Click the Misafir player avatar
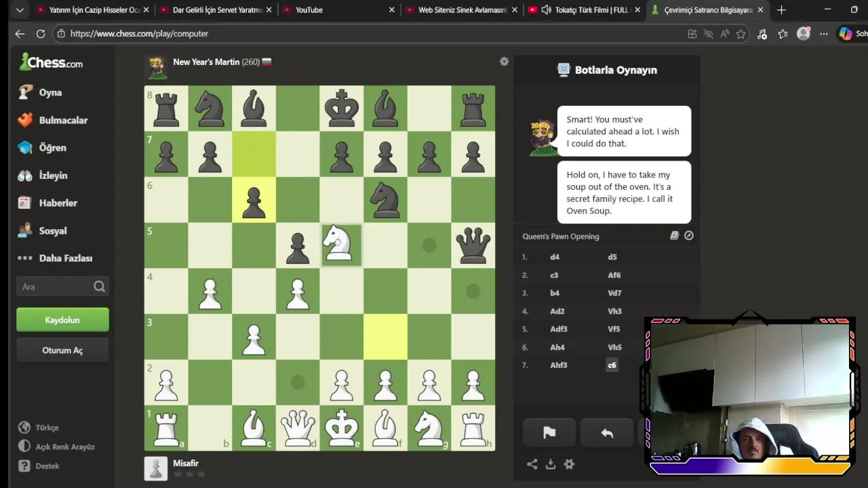This screenshot has width=868, height=488. click(x=156, y=468)
